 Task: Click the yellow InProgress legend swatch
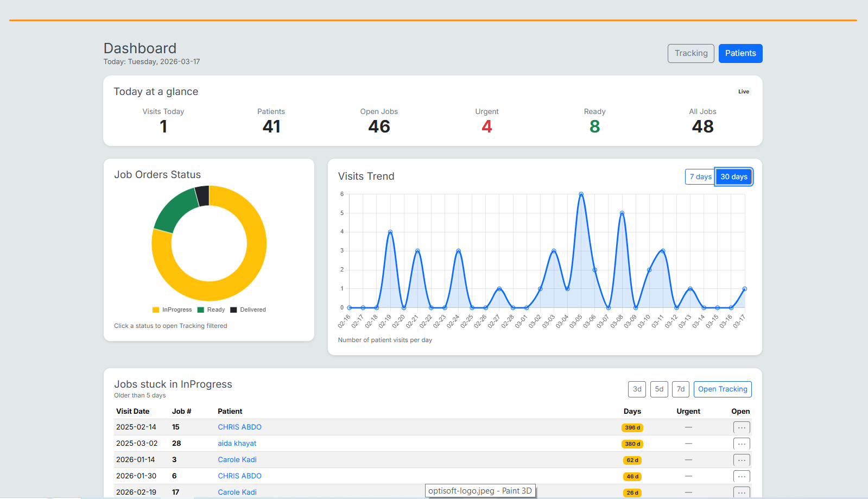tap(156, 310)
